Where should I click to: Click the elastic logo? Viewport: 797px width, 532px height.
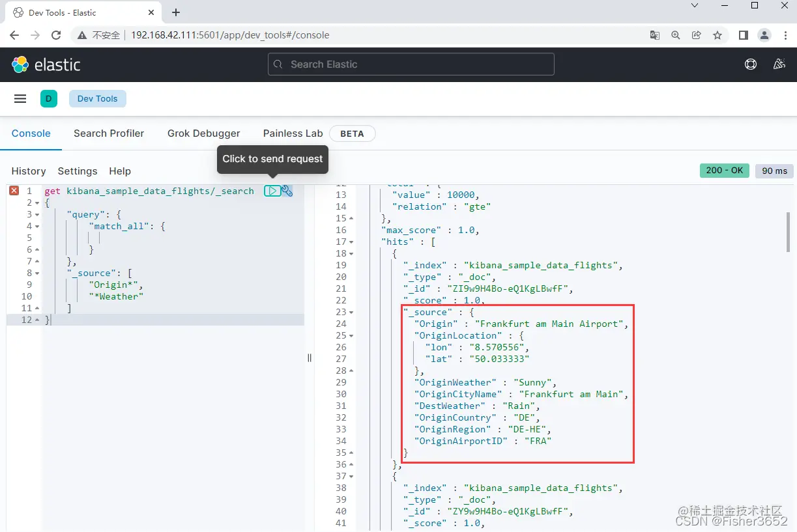46,64
